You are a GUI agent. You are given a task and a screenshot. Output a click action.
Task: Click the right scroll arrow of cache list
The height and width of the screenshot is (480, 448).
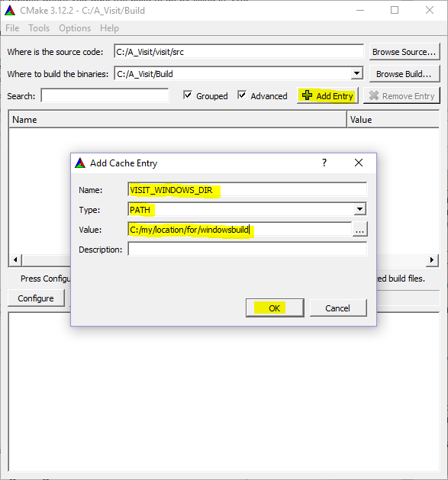coord(432,260)
